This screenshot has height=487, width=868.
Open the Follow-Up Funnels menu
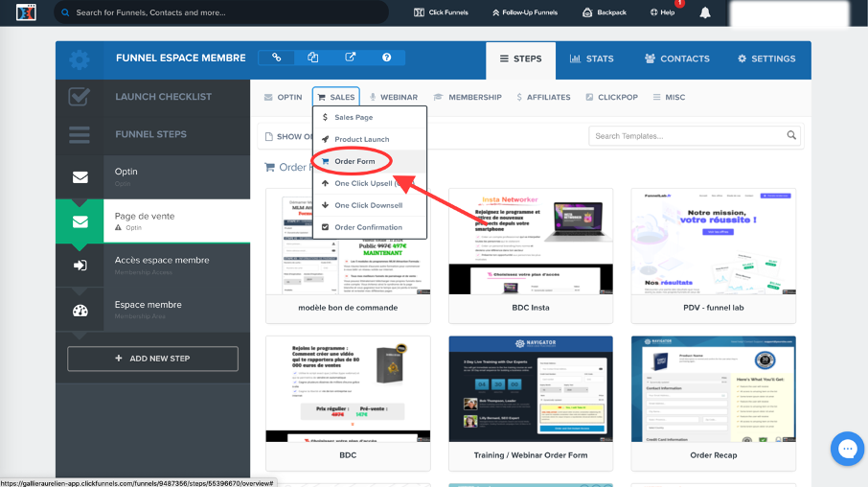point(525,12)
